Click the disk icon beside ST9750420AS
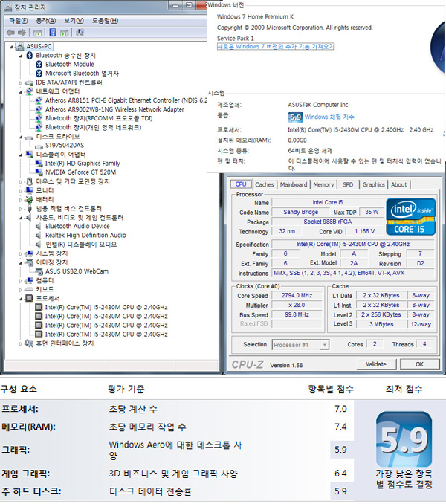 click(39, 146)
